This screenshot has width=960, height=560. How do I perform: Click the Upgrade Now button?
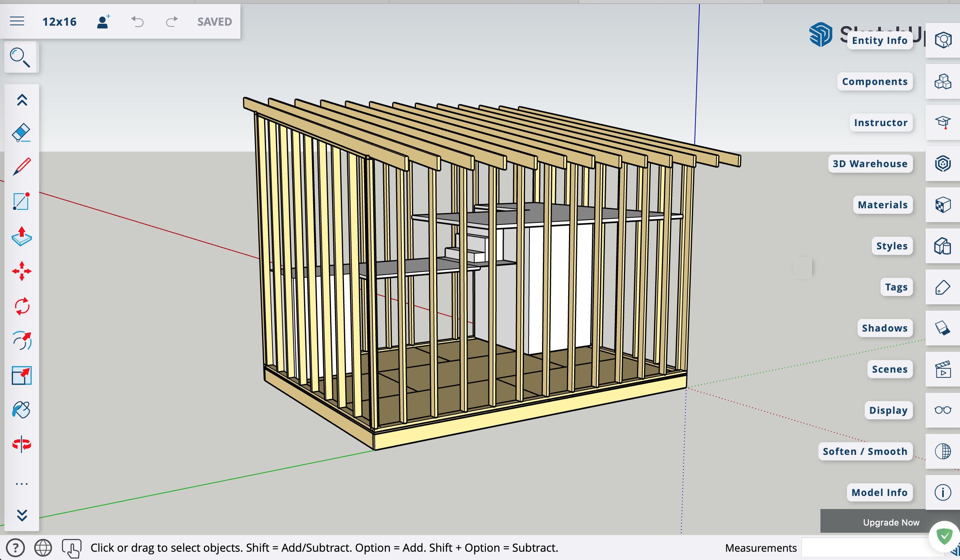tap(891, 522)
